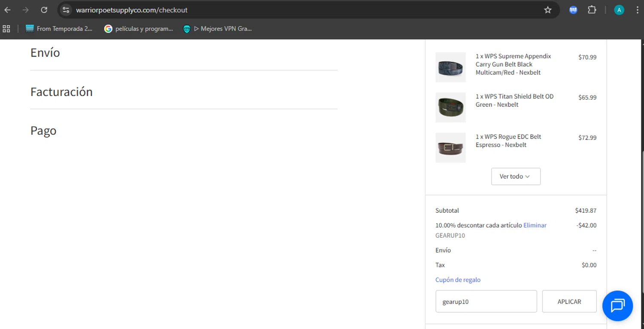Open the Extensions puzzle icon
The width and height of the screenshot is (644, 329).
(592, 10)
